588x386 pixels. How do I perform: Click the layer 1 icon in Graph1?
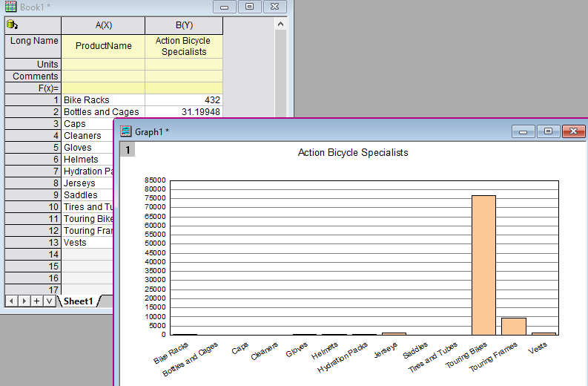(x=128, y=151)
